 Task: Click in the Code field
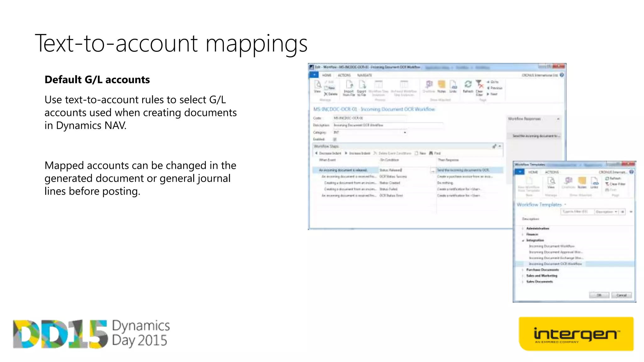tap(369, 118)
